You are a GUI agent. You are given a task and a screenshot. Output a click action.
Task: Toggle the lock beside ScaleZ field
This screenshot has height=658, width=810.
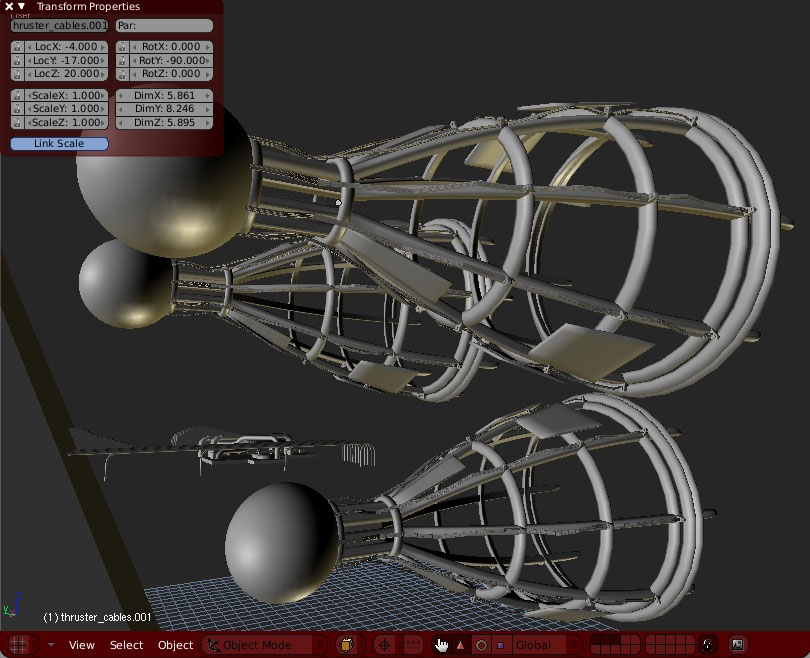coord(17,122)
